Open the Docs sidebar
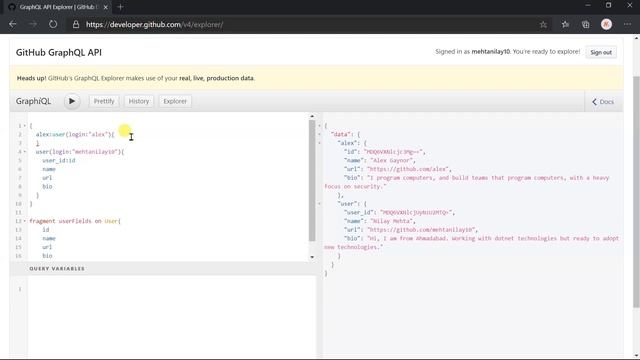Screen dimensions: 640x360 pos(603,102)
